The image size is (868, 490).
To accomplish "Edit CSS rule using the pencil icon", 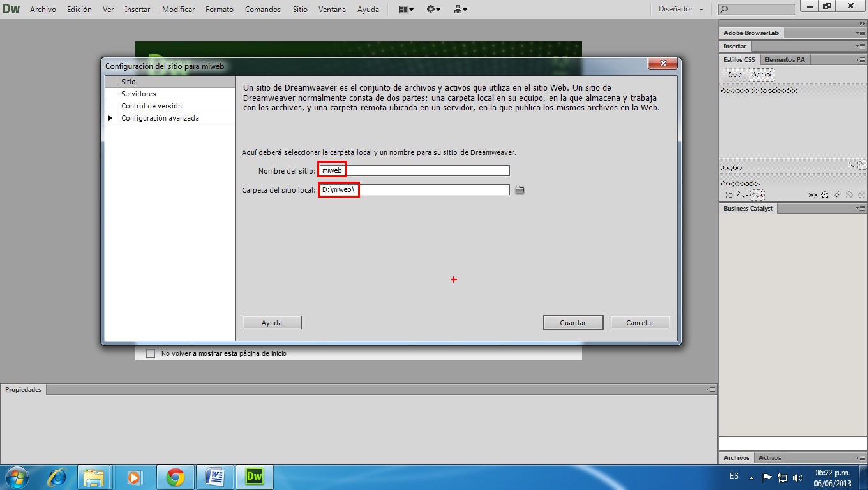I will click(838, 195).
